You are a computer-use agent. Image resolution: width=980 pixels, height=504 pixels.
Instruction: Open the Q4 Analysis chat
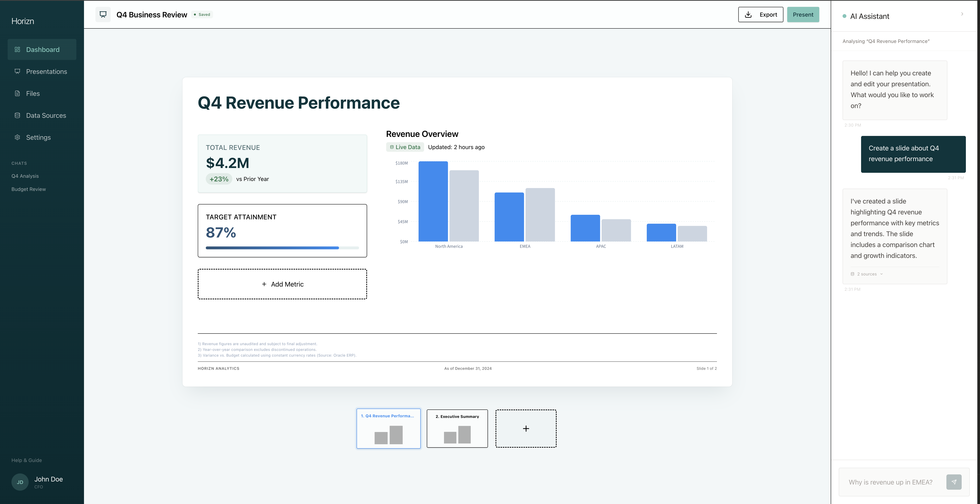pyautogui.click(x=25, y=176)
